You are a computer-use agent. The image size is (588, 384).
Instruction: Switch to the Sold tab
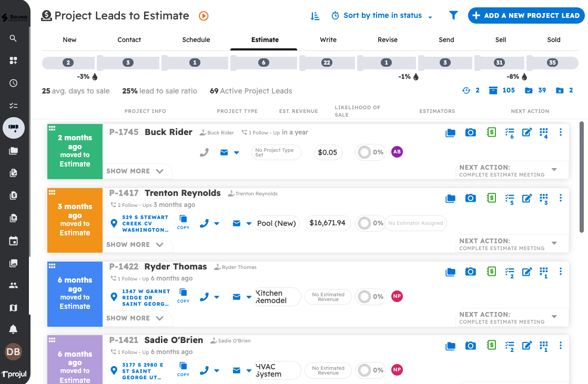click(554, 40)
